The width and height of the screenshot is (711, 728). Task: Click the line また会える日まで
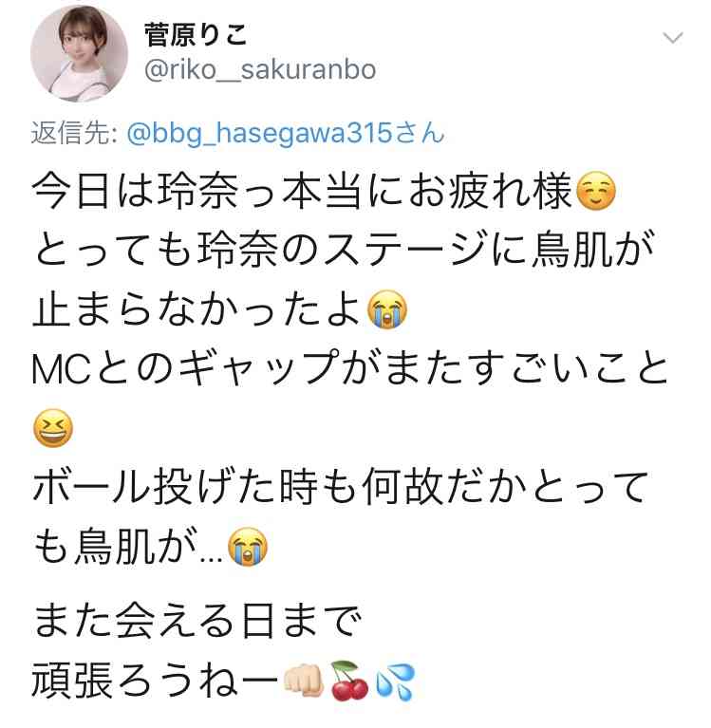pos(196,621)
